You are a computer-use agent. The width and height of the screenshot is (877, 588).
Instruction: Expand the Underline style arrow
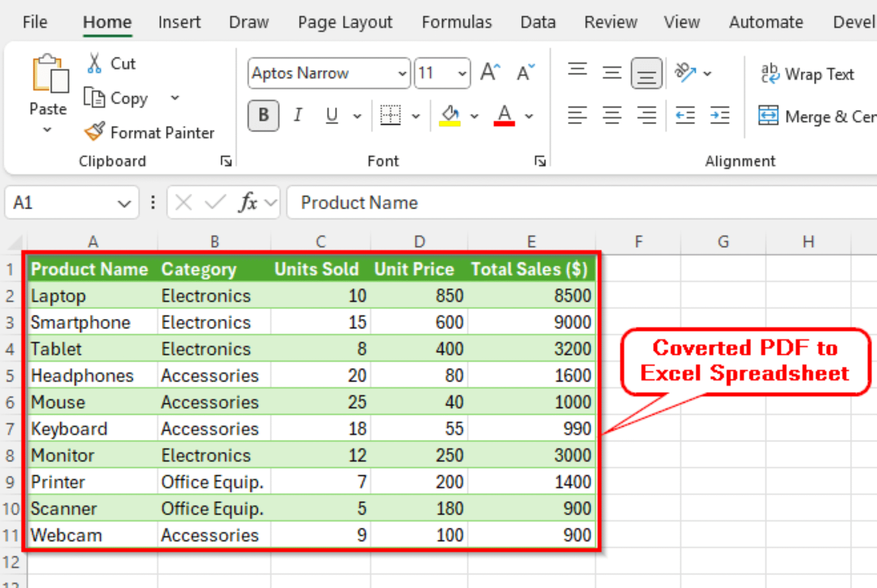point(357,116)
